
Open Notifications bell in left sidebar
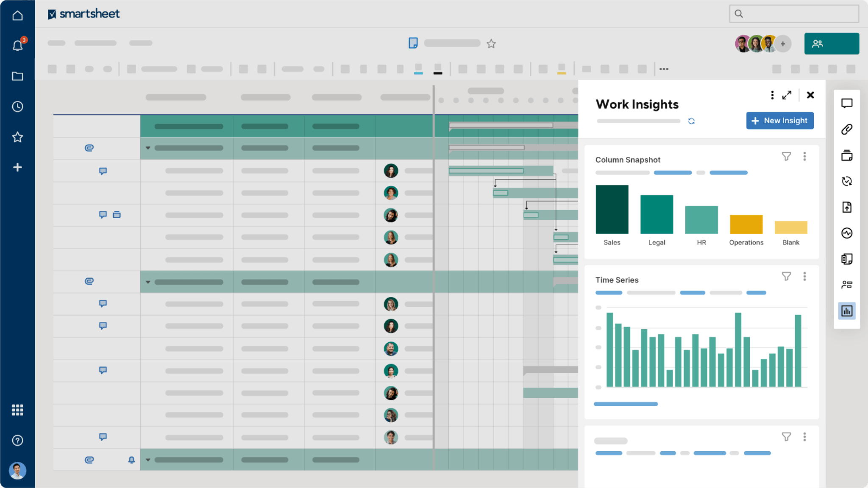click(x=17, y=45)
